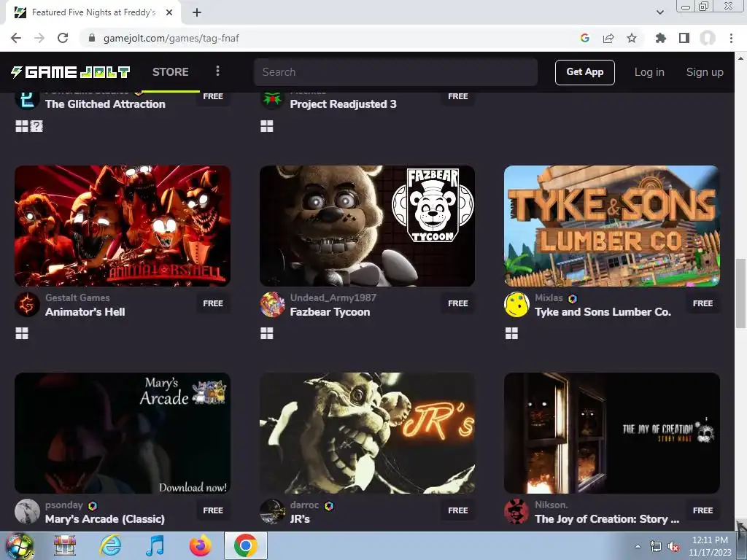The height and width of the screenshot is (560, 747).
Task: Bookmark this page with star icon
Action: [x=632, y=38]
